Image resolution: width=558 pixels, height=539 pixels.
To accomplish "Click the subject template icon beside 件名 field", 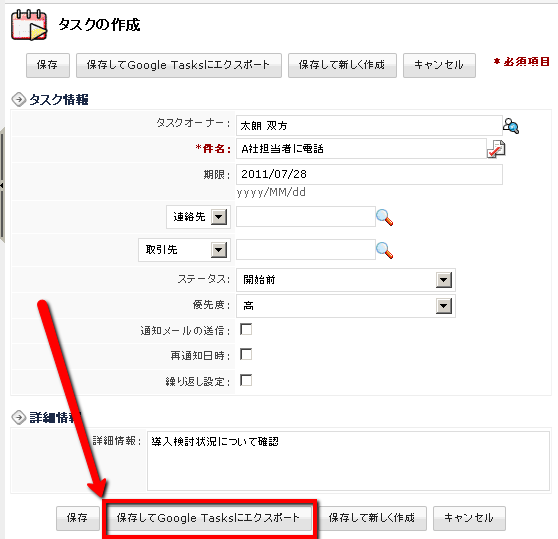I will 496,149.
